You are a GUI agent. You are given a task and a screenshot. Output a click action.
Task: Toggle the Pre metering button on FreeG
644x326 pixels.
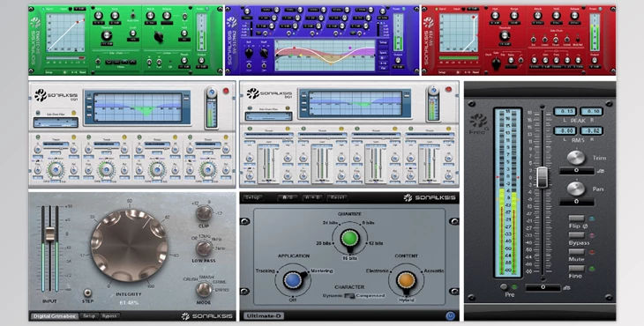point(504,286)
